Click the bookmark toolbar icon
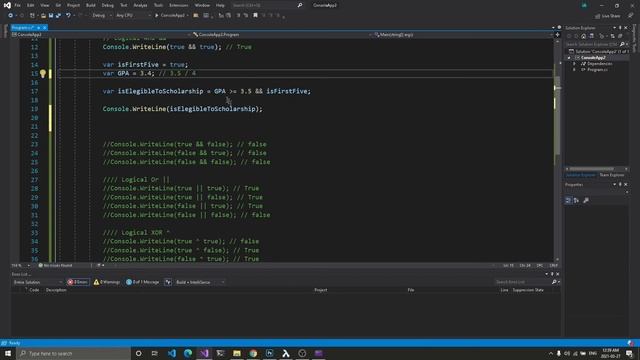This screenshot has height=360, width=640. (x=256, y=16)
